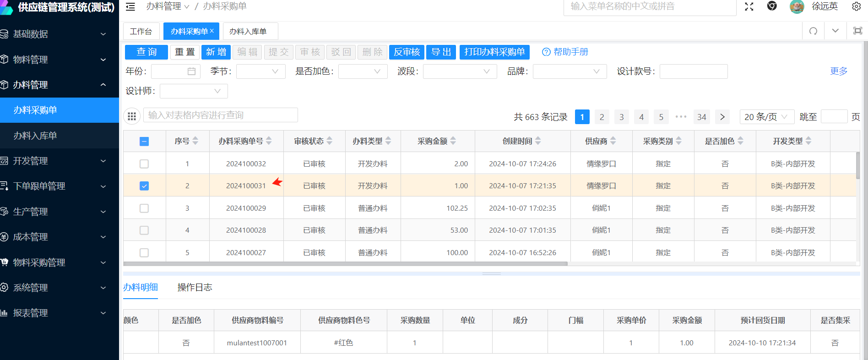The width and height of the screenshot is (868, 360).
Task: Click the maximize content area icon
Action: coord(857,31)
